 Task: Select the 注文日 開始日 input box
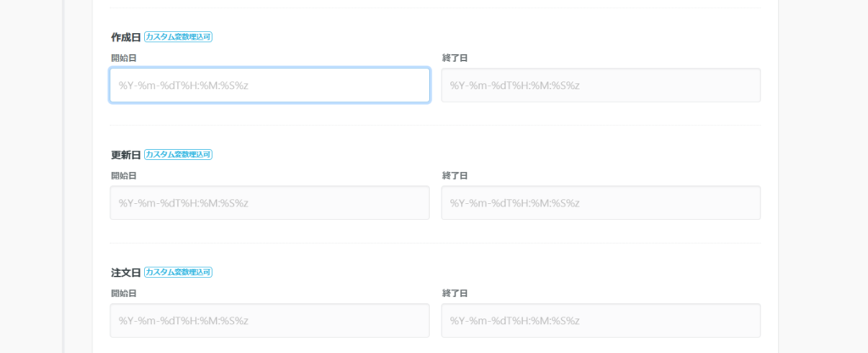[x=270, y=321]
